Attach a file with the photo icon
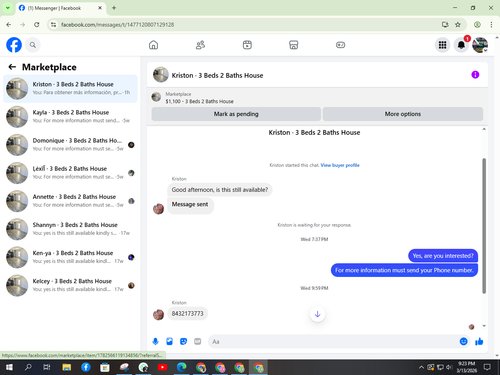Image resolution: width=500 pixels, height=375 pixels. (169, 341)
